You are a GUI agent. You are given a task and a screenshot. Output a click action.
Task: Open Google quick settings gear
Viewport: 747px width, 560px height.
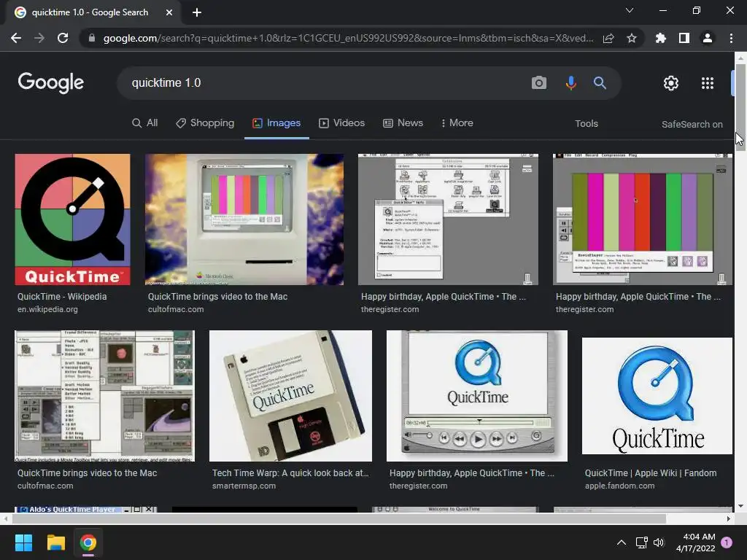coord(671,83)
